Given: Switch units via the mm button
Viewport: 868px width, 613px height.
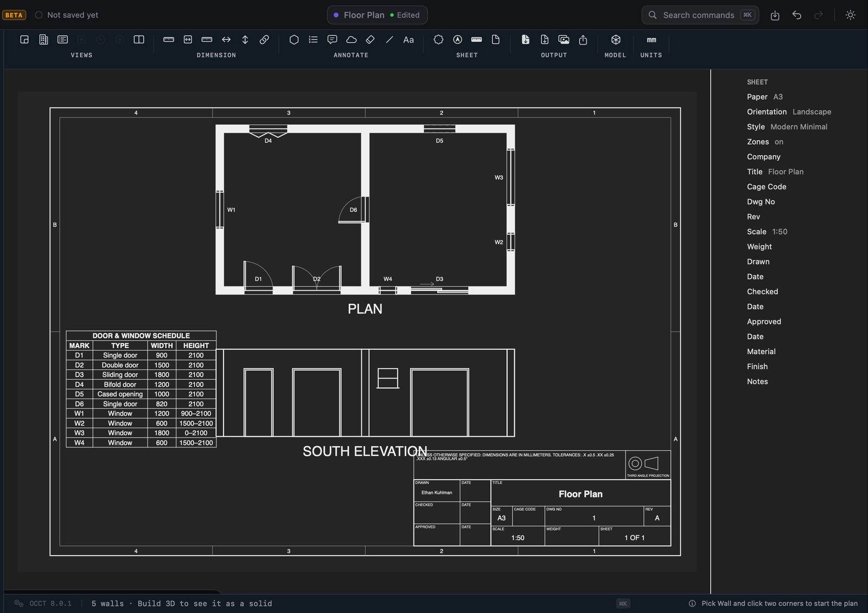Looking at the screenshot, I should tap(652, 40).
